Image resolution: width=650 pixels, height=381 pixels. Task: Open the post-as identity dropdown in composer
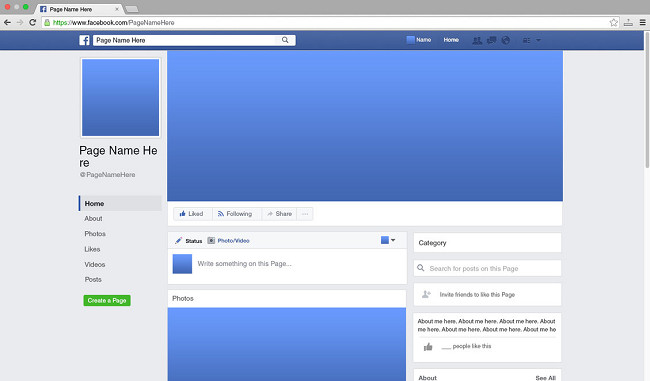[x=388, y=240]
